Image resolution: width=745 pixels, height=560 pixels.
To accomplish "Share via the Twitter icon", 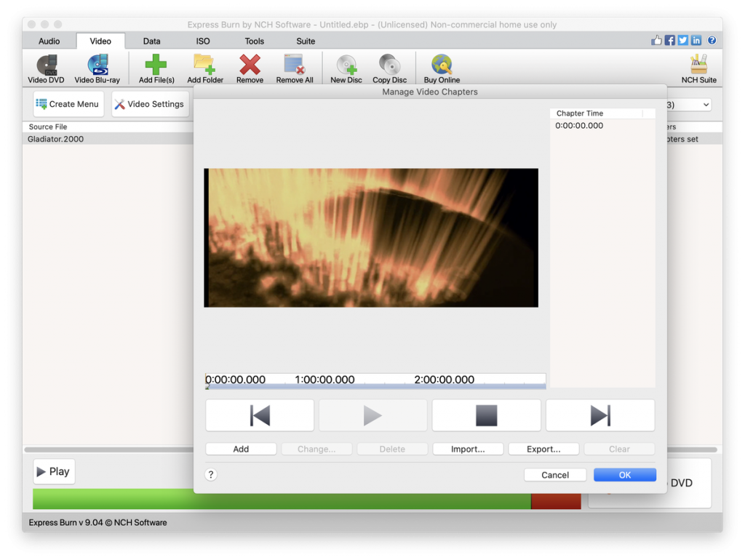I will 682,41.
